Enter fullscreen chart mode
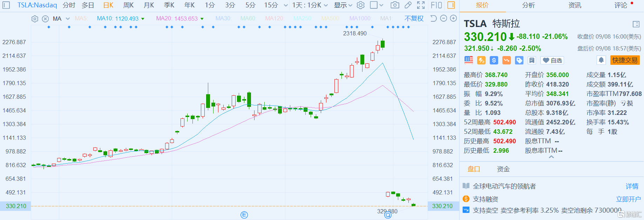This screenshot has height=220, width=644. click(421, 5)
